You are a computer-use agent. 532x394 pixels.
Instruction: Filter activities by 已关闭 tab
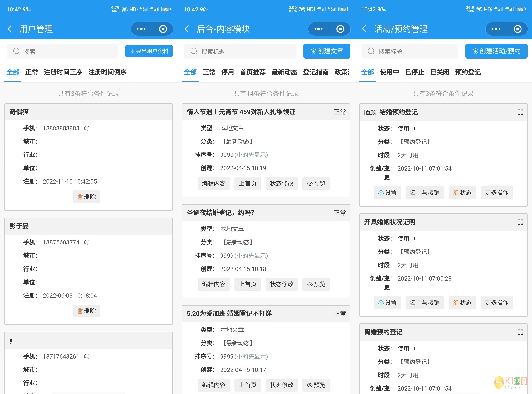pyautogui.click(x=440, y=72)
